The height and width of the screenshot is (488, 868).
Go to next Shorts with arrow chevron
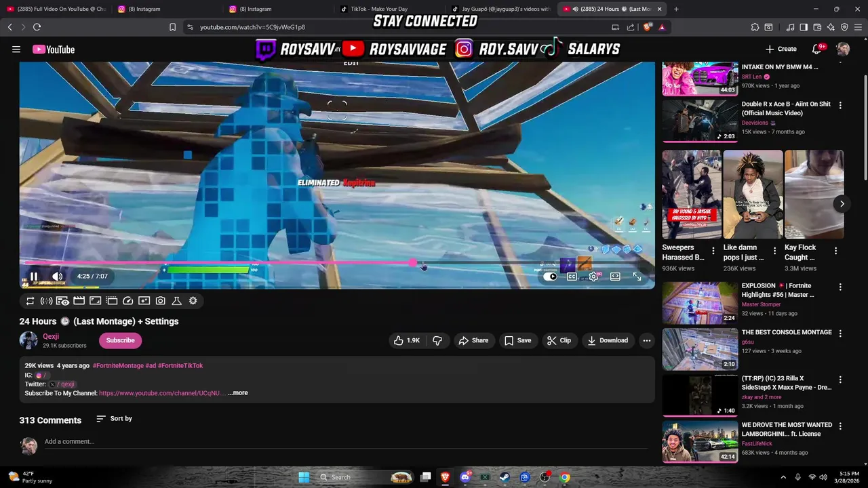point(842,204)
